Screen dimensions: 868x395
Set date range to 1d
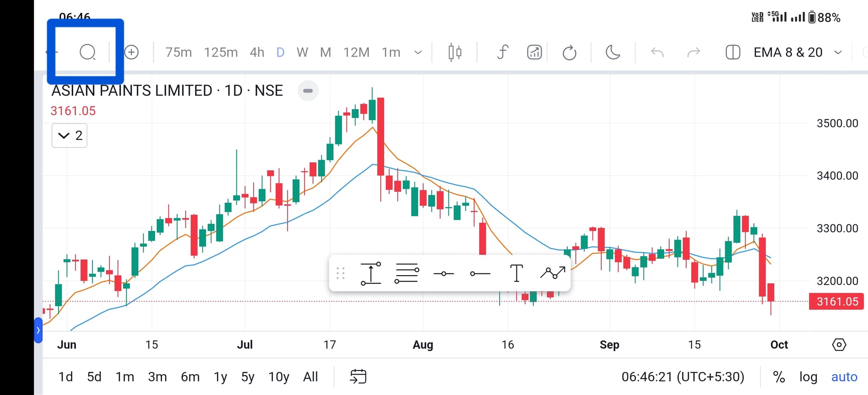pyautogui.click(x=66, y=377)
